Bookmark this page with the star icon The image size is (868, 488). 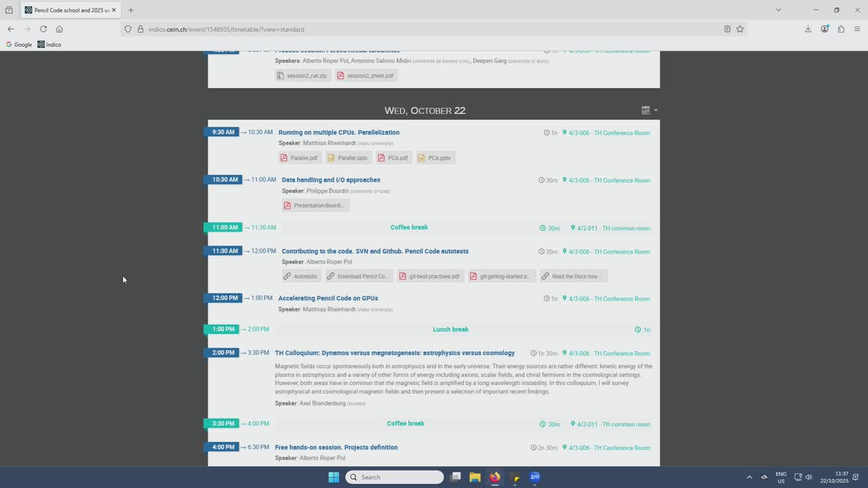[740, 29]
